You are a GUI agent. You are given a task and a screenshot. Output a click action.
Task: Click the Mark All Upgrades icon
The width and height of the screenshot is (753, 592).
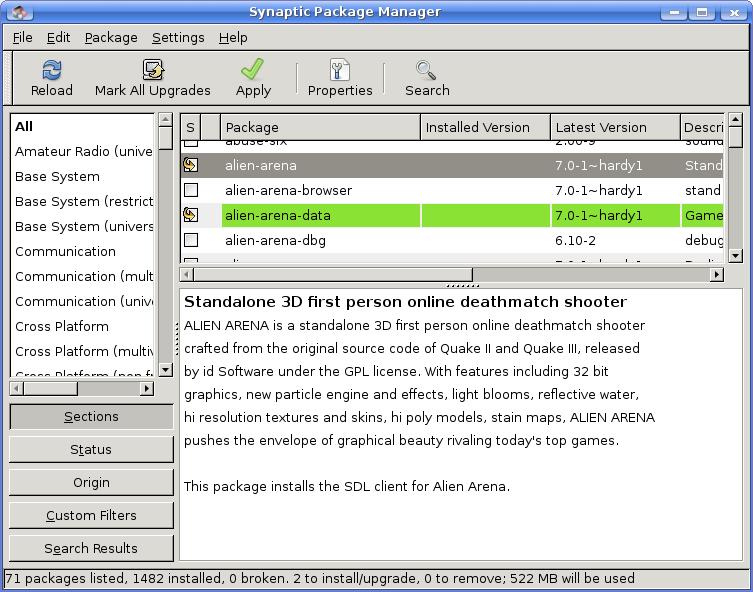(152, 71)
